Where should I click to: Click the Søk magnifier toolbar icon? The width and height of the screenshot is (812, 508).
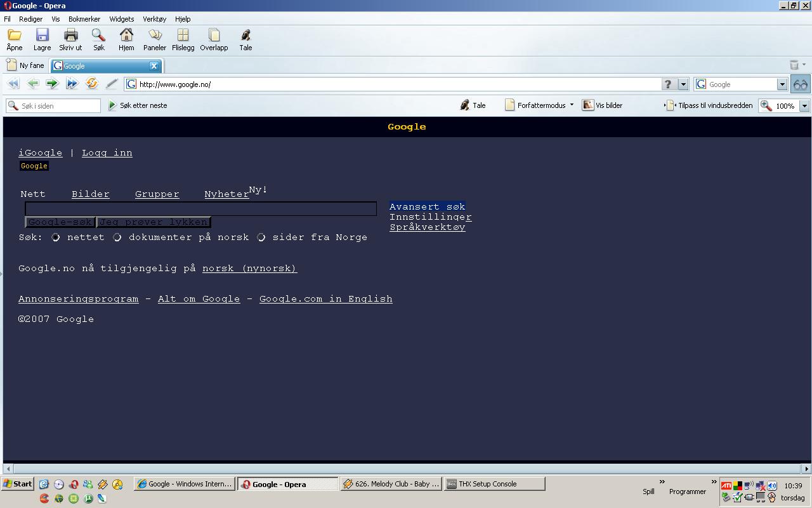tap(98, 35)
